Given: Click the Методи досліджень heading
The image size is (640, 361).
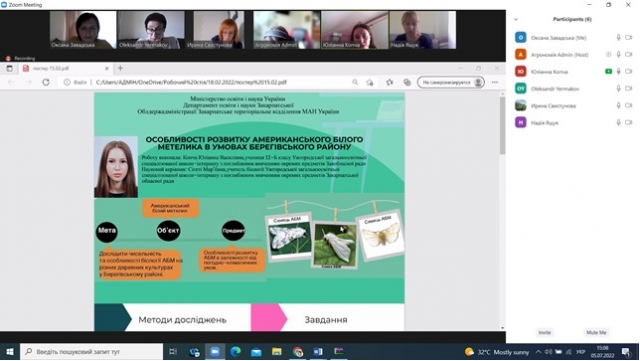Looking at the screenshot, I should click(x=182, y=320).
